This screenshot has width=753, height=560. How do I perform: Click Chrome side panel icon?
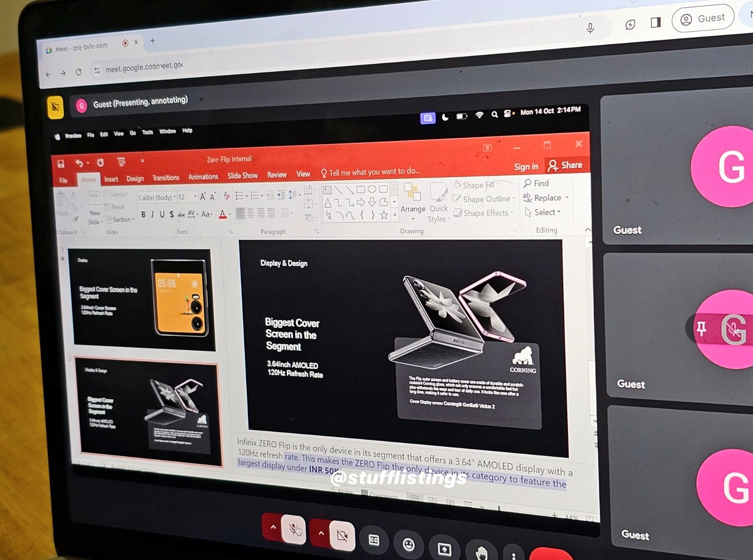pyautogui.click(x=656, y=23)
